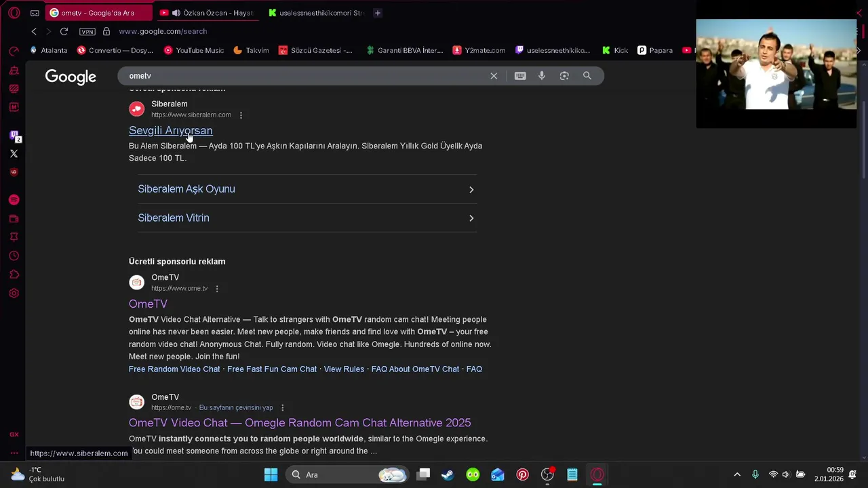
Task: Open extensions cube icon in sidebar
Action: pyautogui.click(x=14, y=275)
